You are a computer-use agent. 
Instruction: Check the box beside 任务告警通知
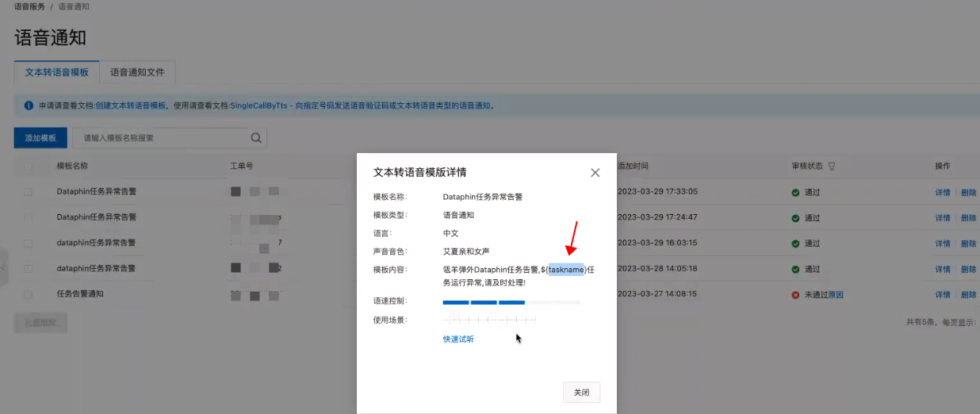click(29, 294)
